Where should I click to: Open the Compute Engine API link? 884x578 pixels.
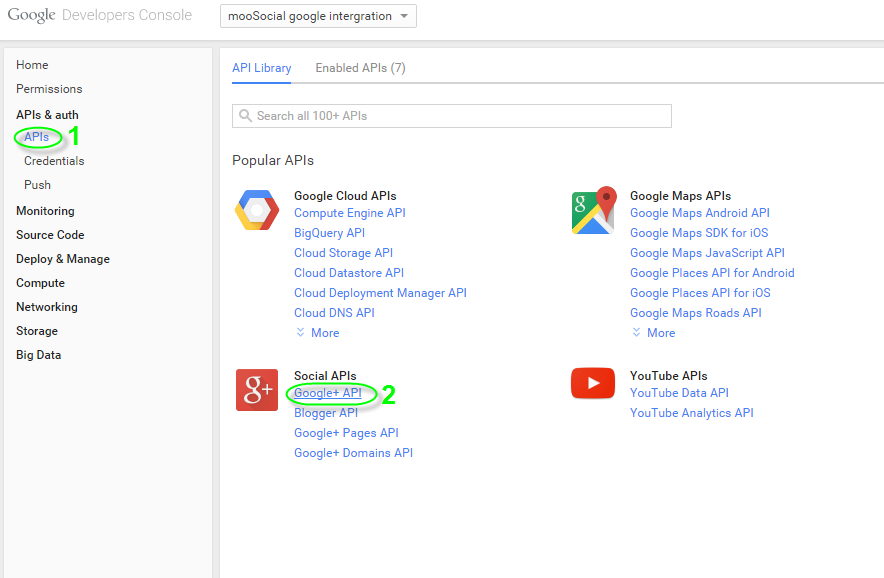(350, 213)
